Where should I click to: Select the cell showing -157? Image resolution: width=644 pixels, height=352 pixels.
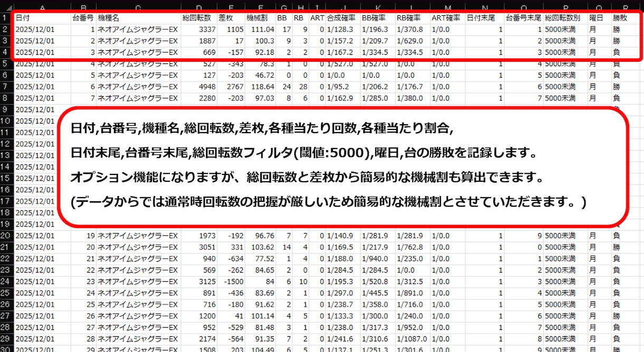tap(231, 52)
